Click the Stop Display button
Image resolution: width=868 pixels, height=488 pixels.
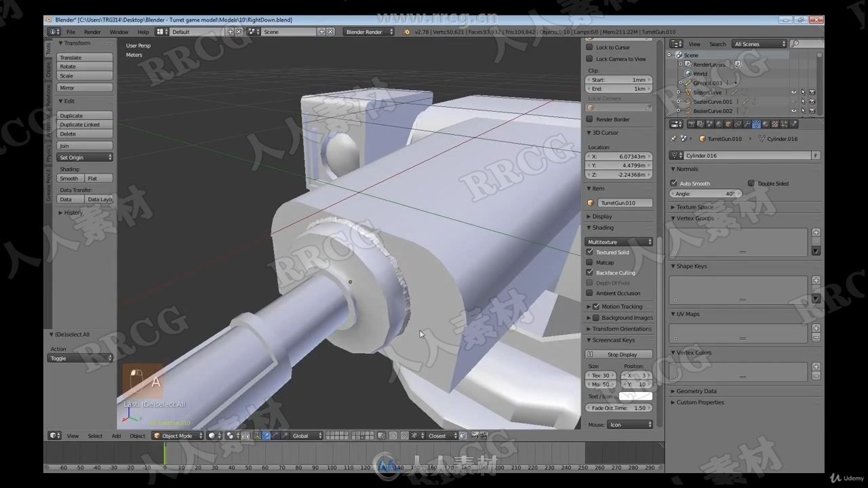[x=619, y=354]
